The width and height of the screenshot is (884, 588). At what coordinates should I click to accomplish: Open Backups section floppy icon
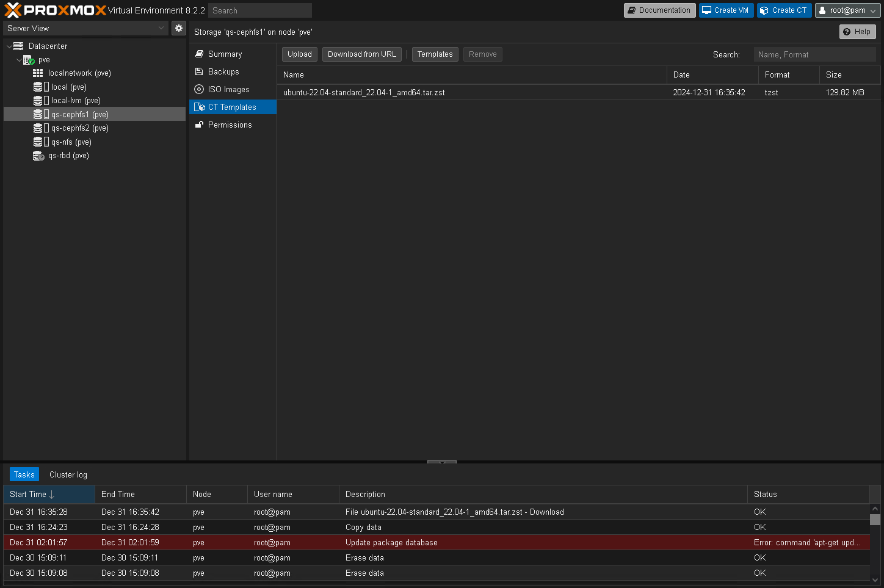click(x=199, y=71)
